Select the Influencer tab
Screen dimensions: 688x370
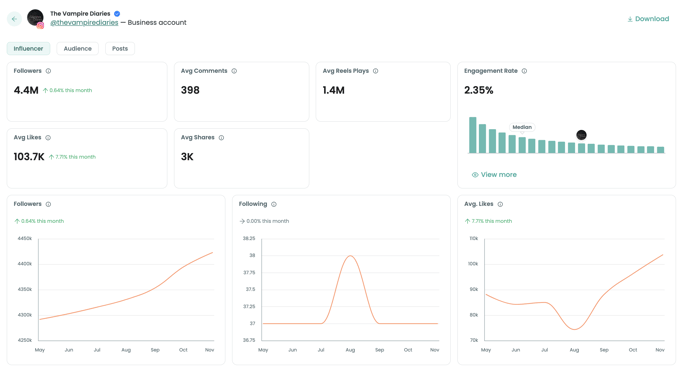coord(29,48)
